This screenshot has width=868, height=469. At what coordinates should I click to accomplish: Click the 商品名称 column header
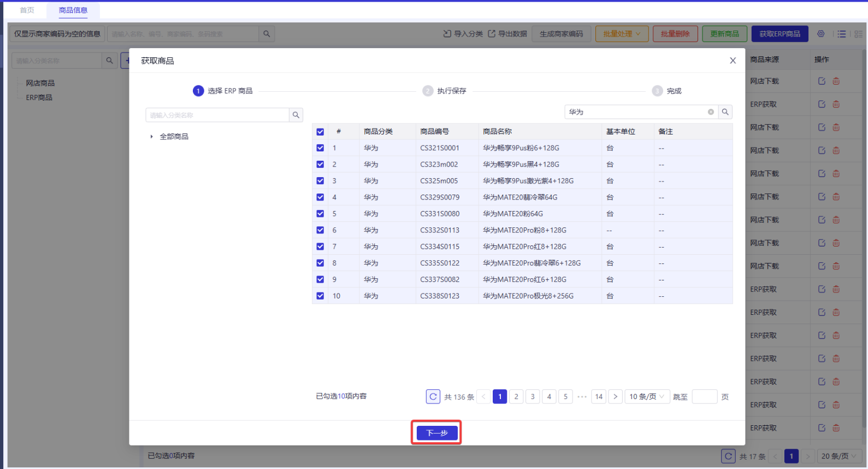[497, 132]
